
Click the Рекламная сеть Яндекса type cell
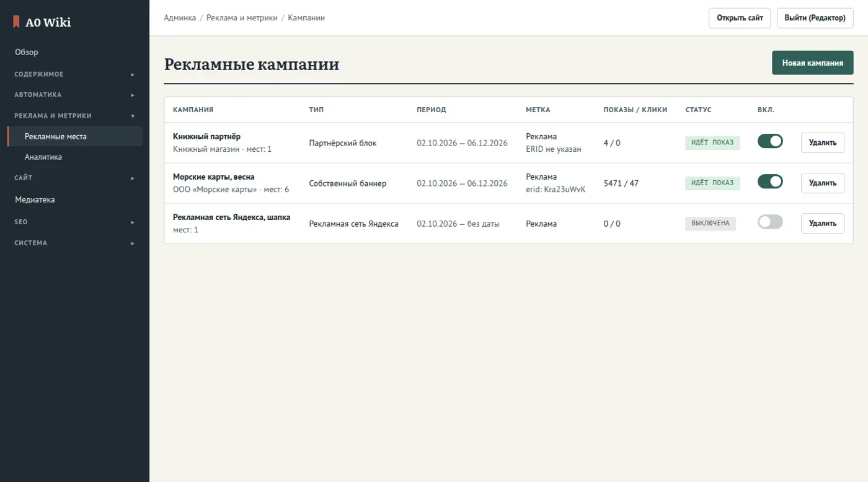353,224
